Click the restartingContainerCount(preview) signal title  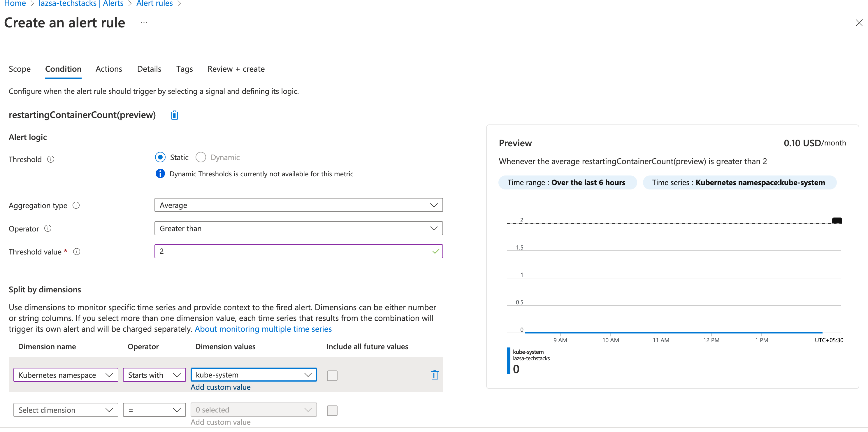click(82, 115)
